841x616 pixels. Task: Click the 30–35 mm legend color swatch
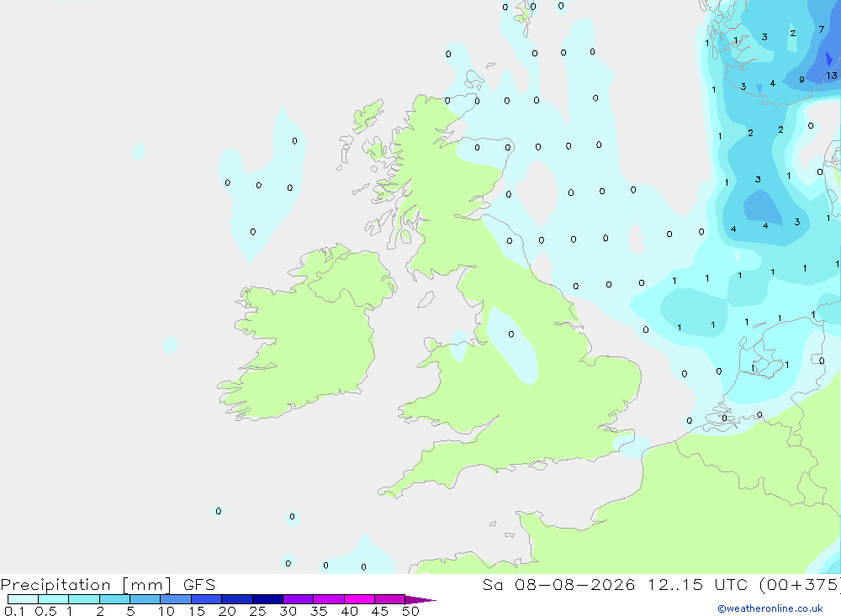click(x=299, y=599)
